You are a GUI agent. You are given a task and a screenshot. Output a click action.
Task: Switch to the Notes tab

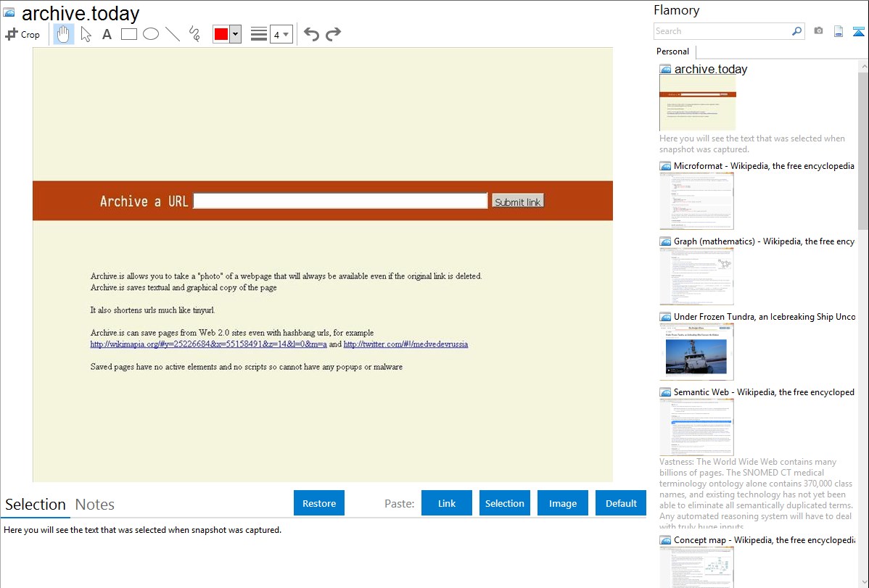pyautogui.click(x=95, y=505)
